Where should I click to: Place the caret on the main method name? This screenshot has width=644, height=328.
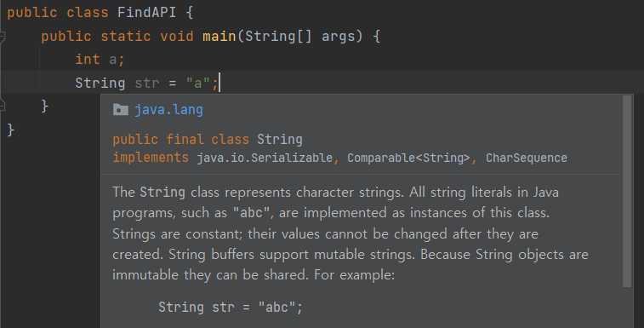click(x=219, y=37)
